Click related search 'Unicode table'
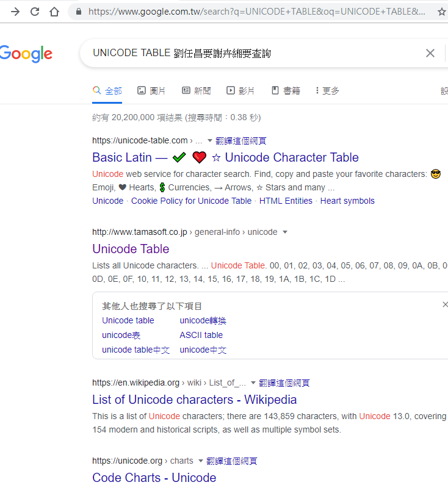 click(x=128, y=320)
